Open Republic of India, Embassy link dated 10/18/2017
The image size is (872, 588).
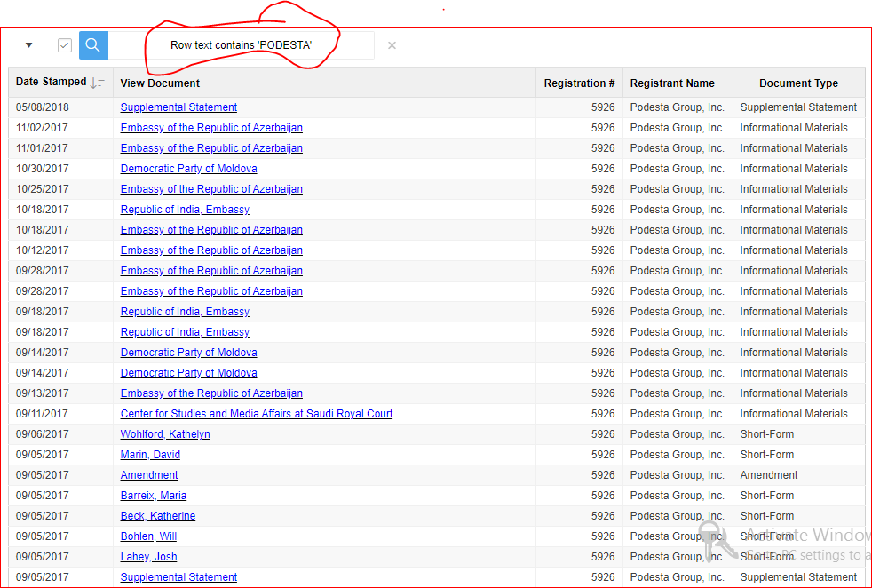coord(185,210)
